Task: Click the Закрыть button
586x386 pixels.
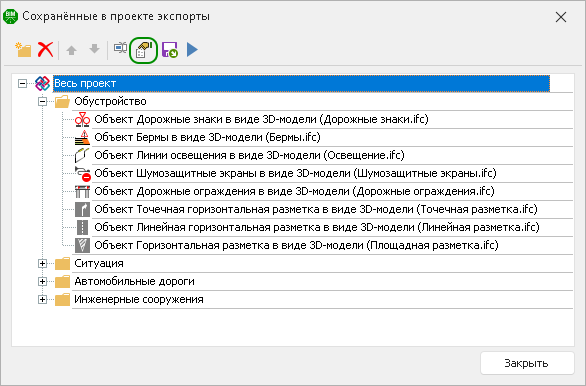Action: [527, 363]
